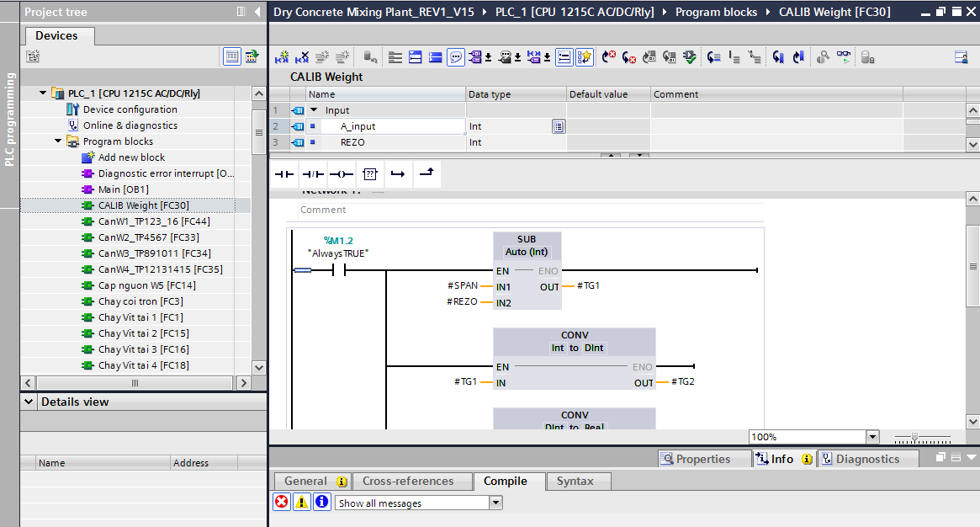
Task: Click PLC_1 in the breadcrumb path
Action: tap(575, 12)
